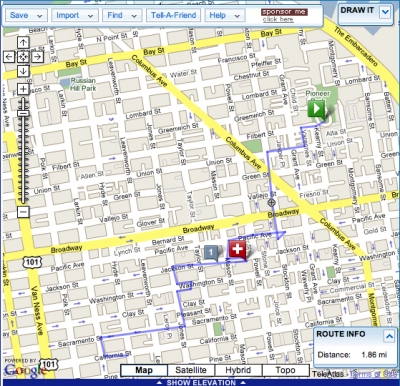Switch to Hybrid view

pyautogui.click(x=238, y=370)
